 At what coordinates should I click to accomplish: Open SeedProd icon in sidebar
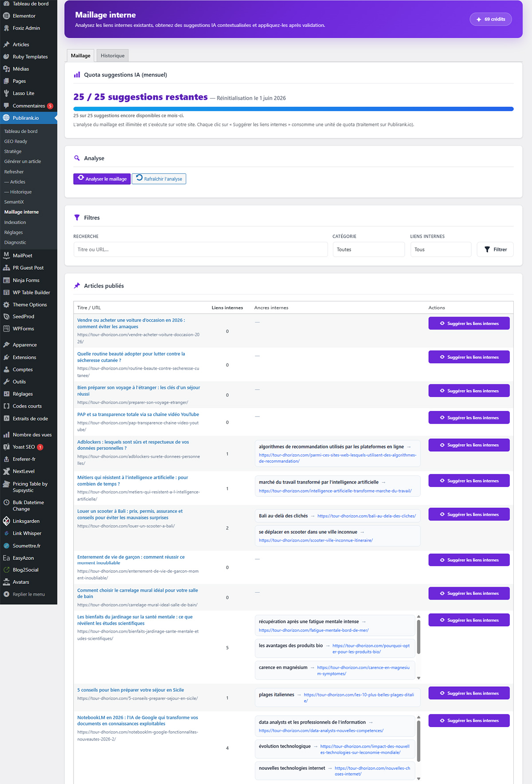(x=6, y=316)
